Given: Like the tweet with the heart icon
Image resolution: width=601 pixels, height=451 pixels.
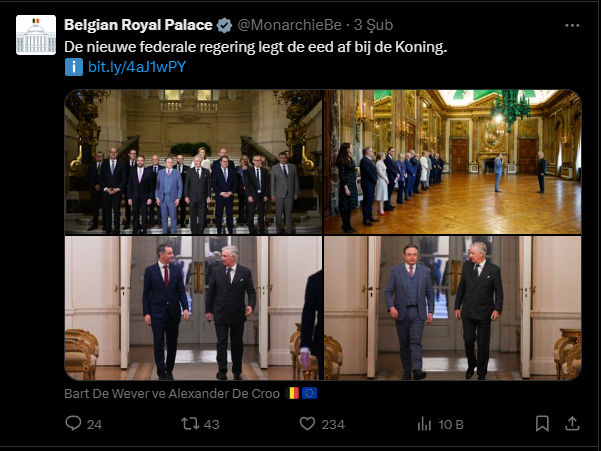Looking at the screenshot, I should point(308,424).
